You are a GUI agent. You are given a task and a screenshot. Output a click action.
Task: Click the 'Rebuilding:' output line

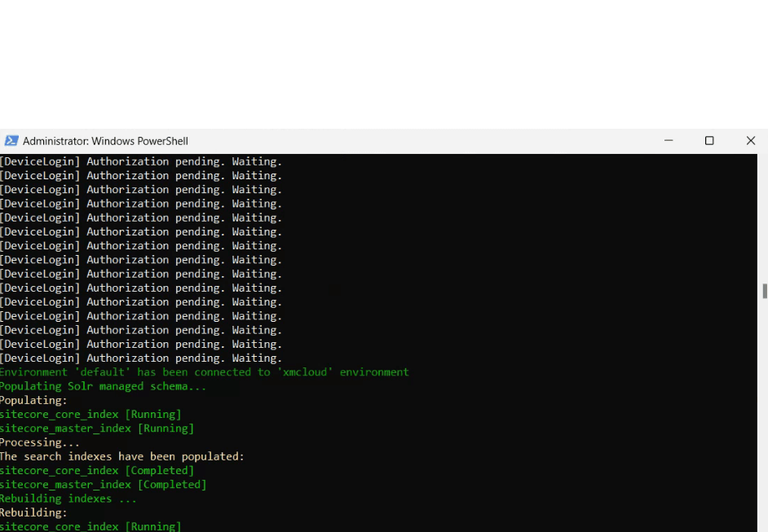point(33,512)
